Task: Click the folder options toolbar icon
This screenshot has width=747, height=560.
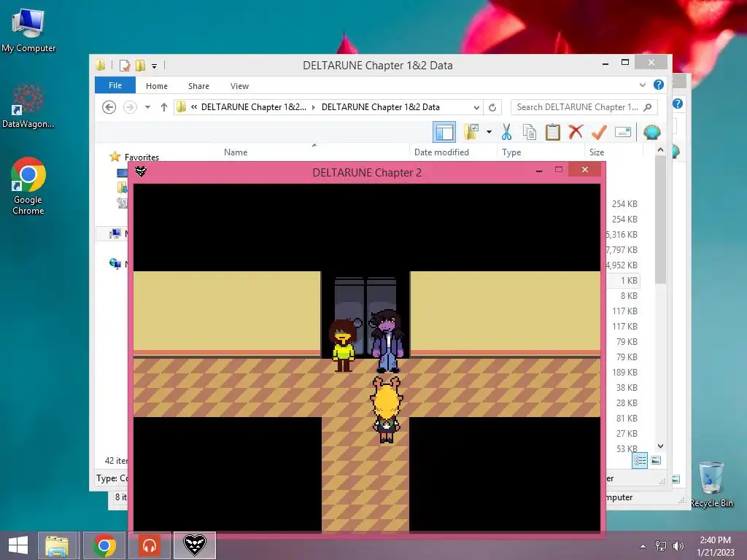Action: (x=472, y=132)
